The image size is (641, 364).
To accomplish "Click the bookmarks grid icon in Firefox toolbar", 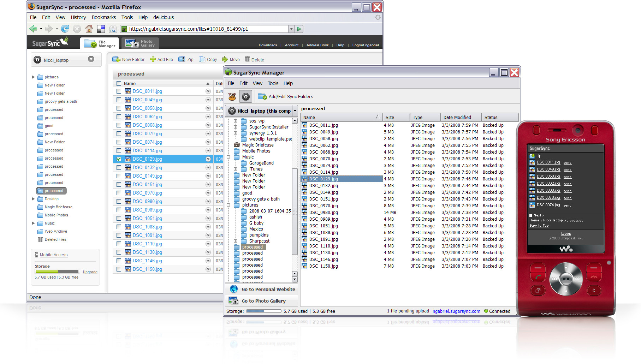I will click(101, 29).
